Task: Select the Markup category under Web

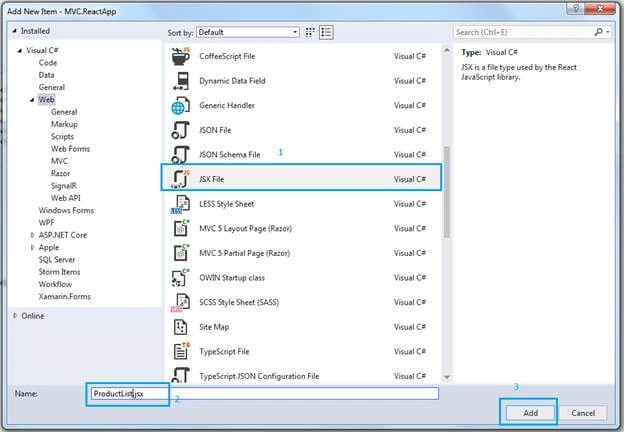Action: click(64, 125)
